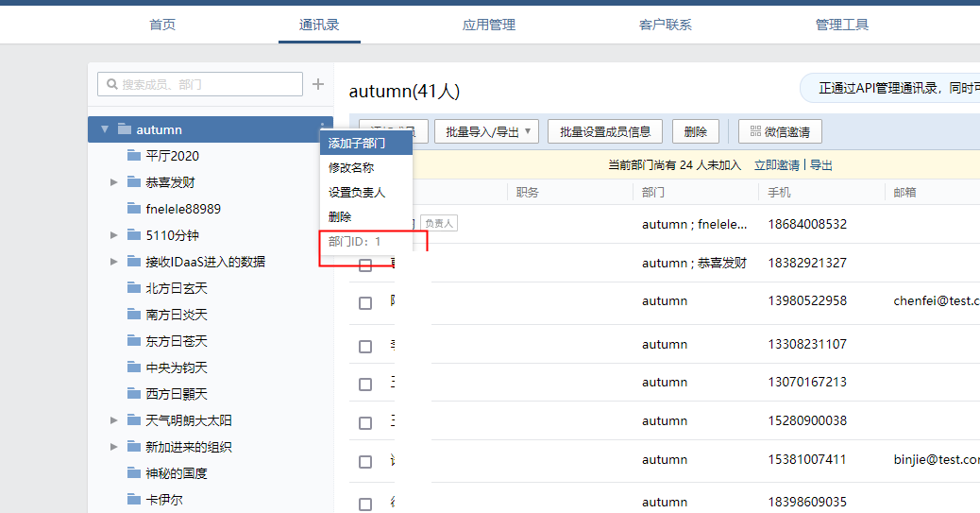Image resolution: width=980 pixels, height=513 pixels.
Task: Click the plus icon beside the search box
Action: pos(318,84)
